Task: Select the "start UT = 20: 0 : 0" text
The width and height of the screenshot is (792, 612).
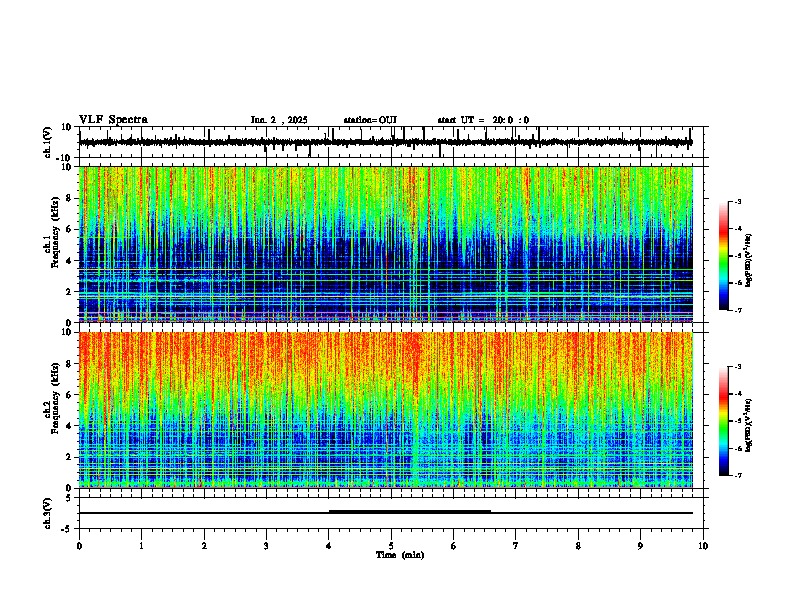Action: pos(483,120)
